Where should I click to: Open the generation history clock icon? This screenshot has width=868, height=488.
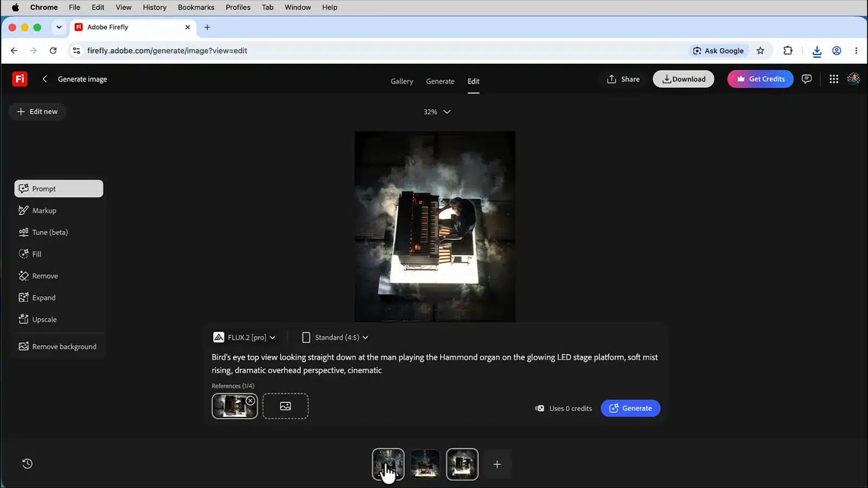27,464
